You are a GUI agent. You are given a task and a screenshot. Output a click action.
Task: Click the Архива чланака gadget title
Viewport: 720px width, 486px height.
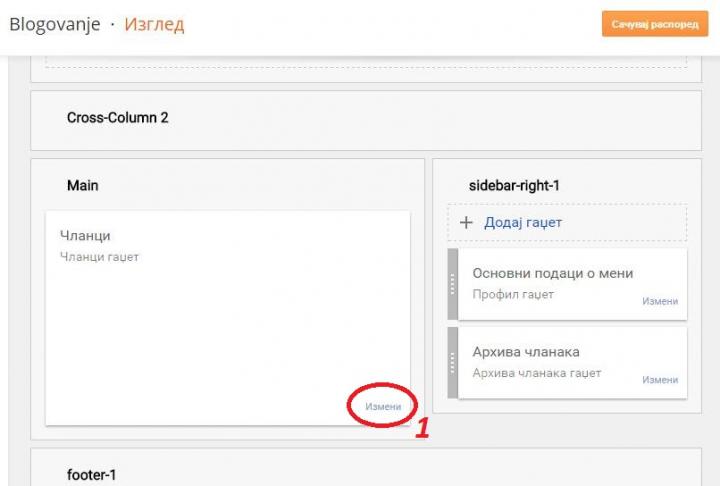point(526,352)
